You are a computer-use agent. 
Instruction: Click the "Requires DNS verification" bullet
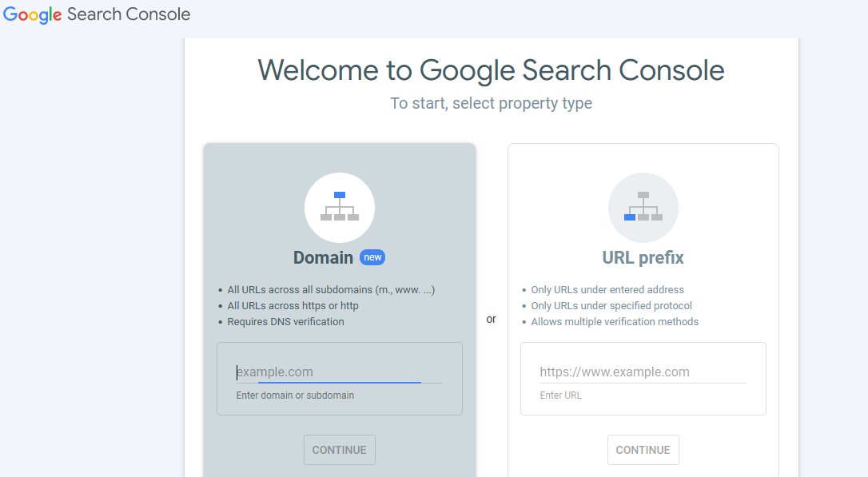pyautogui.click(x=285, y=322)
